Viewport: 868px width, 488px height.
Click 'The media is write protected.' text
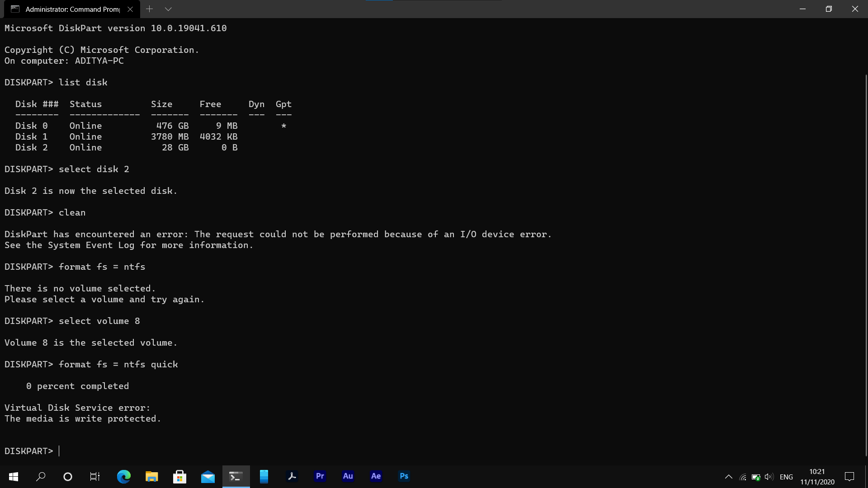(x=83, y=418)
